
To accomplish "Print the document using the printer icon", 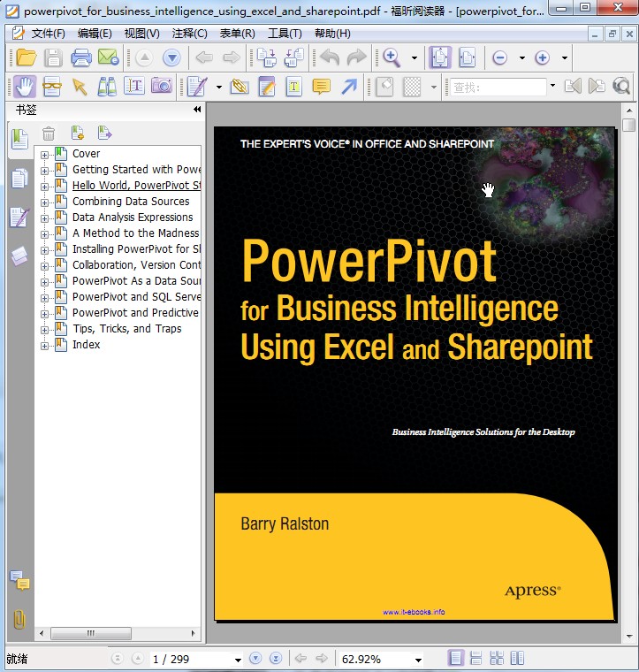I will click(x=80, y=58).
